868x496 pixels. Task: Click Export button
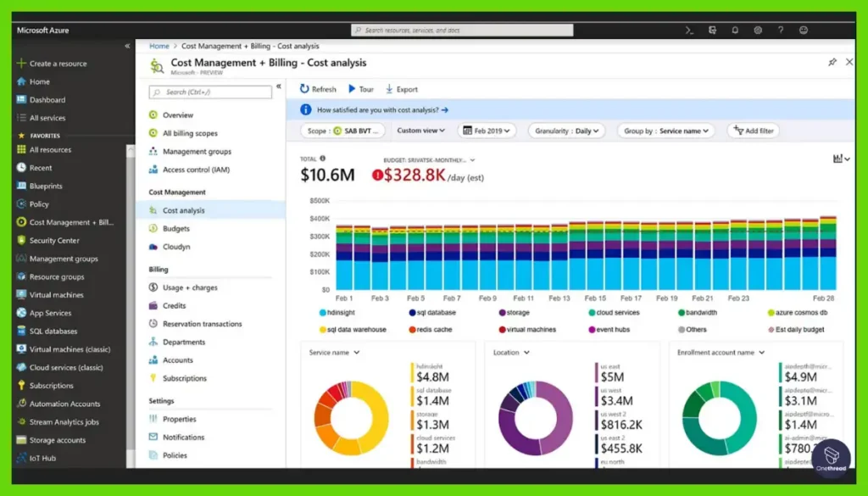point(402,89)
